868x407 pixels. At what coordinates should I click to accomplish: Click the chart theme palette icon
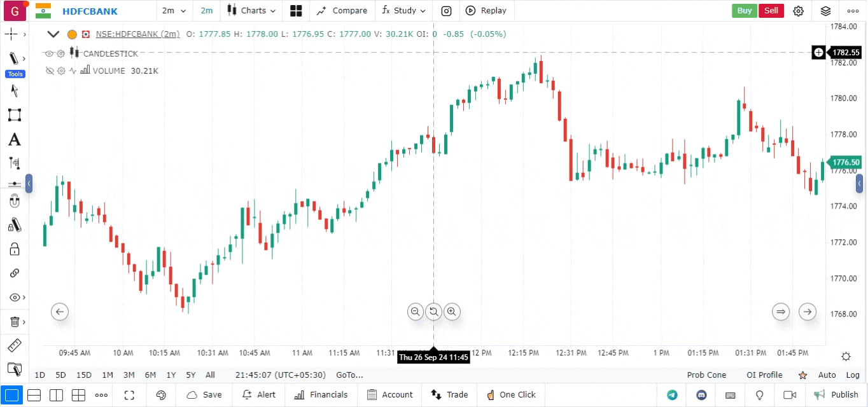coord(161,395)
